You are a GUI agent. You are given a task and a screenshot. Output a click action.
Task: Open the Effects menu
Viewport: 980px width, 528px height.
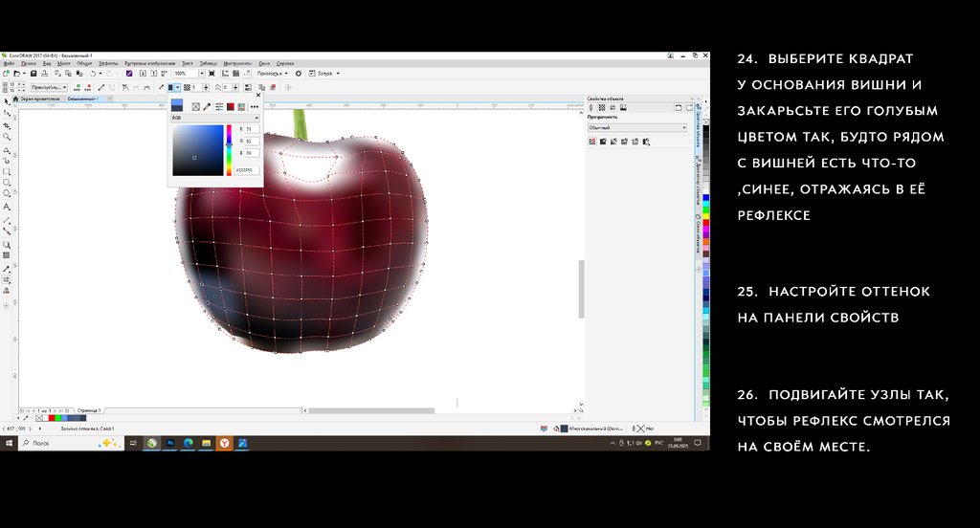coord(108,63)
